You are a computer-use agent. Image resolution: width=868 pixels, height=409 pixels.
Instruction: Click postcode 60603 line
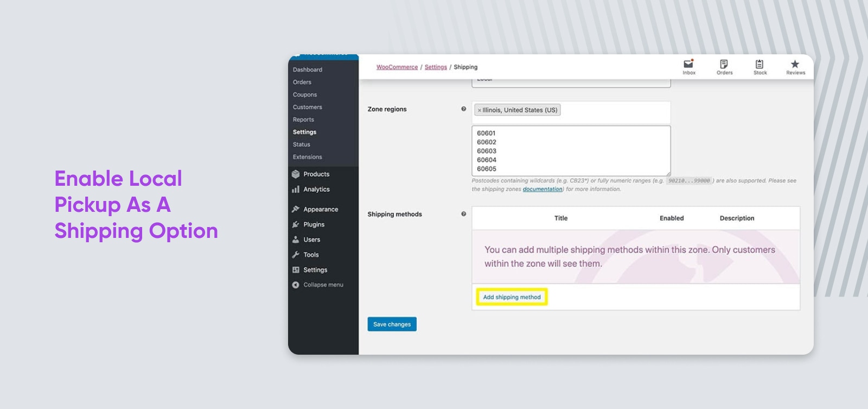(486, 151)
